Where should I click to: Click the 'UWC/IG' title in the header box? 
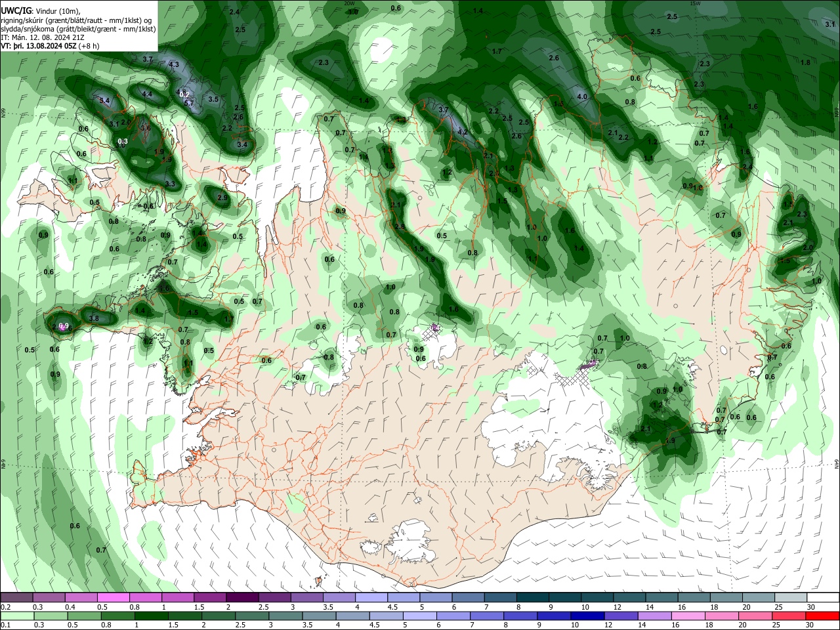coord(16,10)
